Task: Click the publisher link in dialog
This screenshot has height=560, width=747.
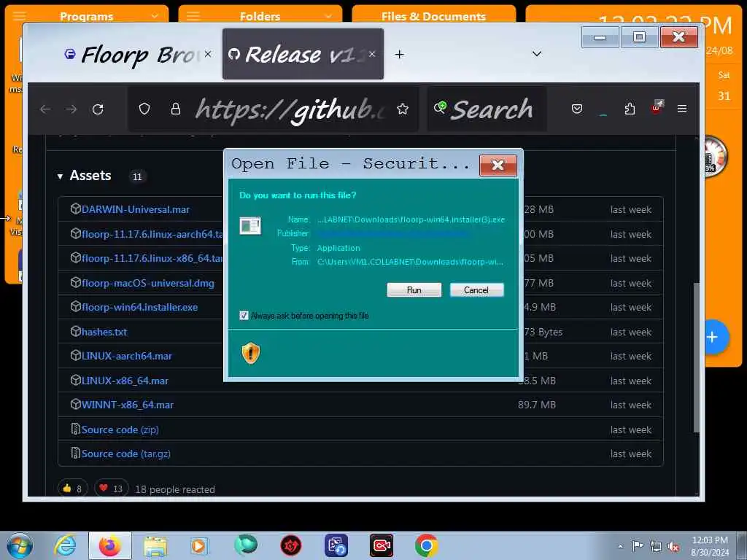Action: point(393,234)
